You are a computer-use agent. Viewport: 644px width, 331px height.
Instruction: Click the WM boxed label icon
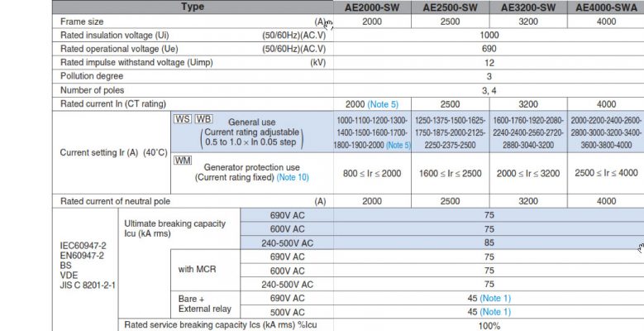(x=184, y=161)
